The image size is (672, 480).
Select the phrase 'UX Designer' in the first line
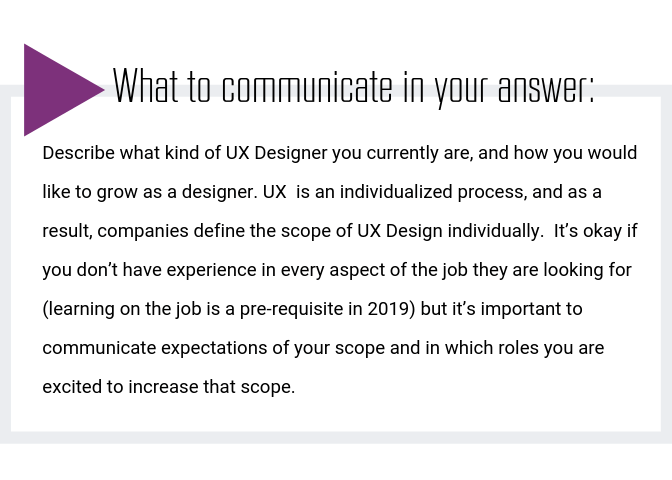coord(276,153)
